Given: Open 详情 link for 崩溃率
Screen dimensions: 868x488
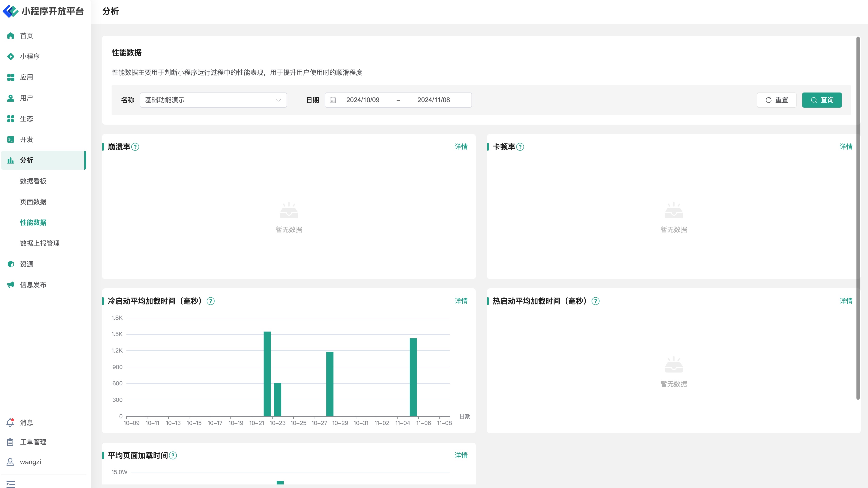Looking at the screenshot, I should 461,147.
